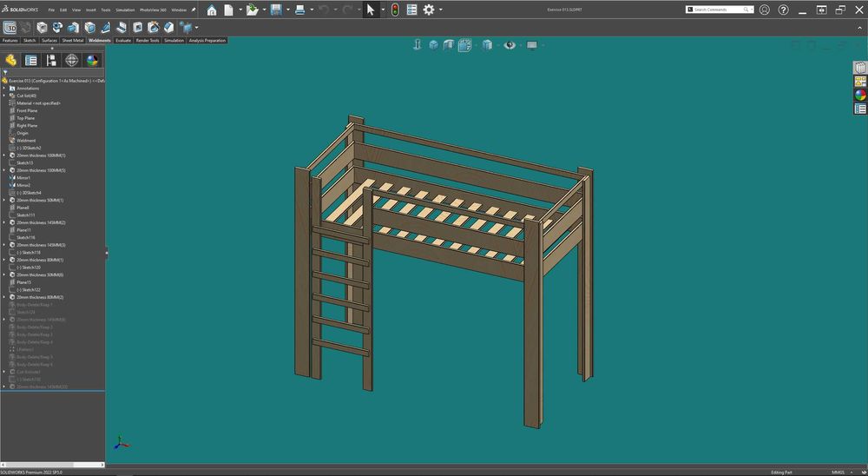Expand the Annotations tree node
The height and width of the screenshot is (476, 868).
click(4, 88)
